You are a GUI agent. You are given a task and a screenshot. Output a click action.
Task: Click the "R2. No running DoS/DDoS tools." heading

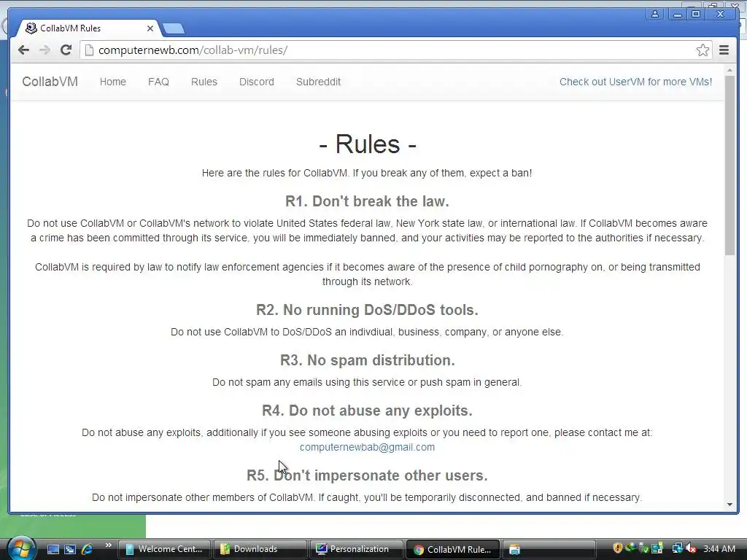pos(368,310)
